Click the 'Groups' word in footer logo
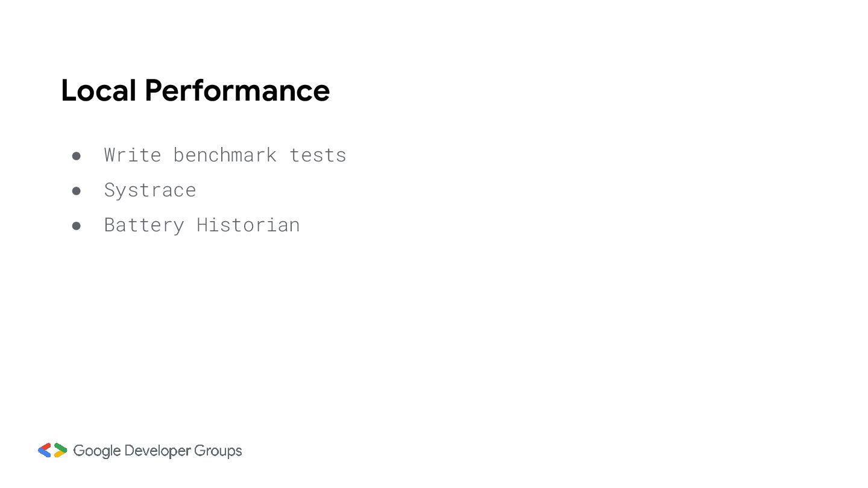 point(218,451)
